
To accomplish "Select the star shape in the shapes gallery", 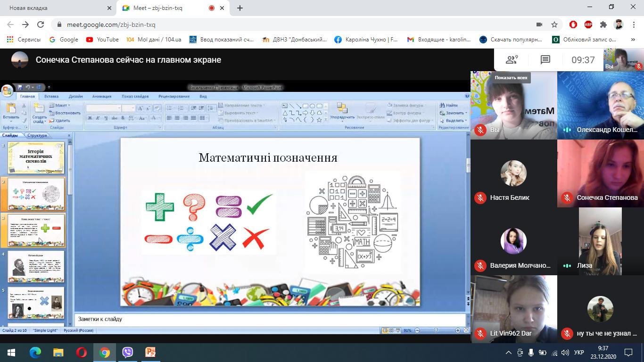I will coord(319,120).
